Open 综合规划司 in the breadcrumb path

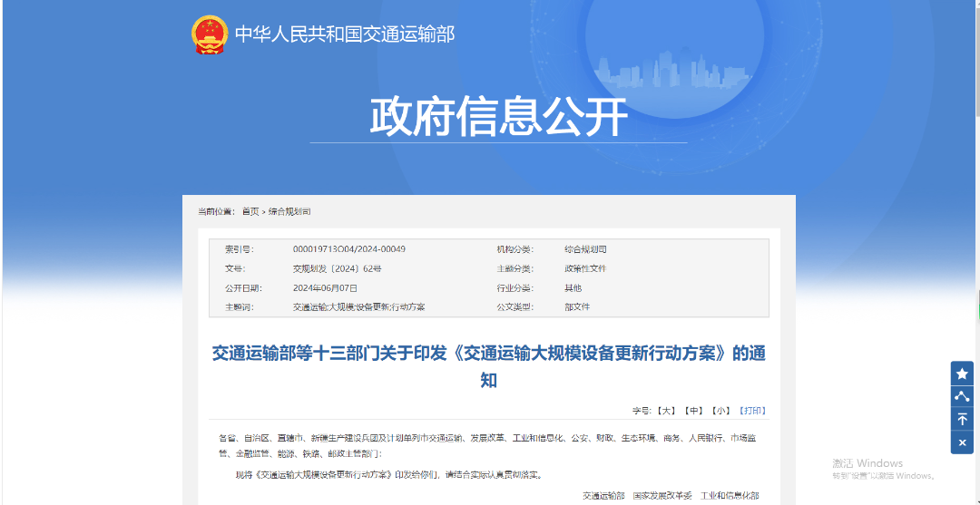coord(289,211)
